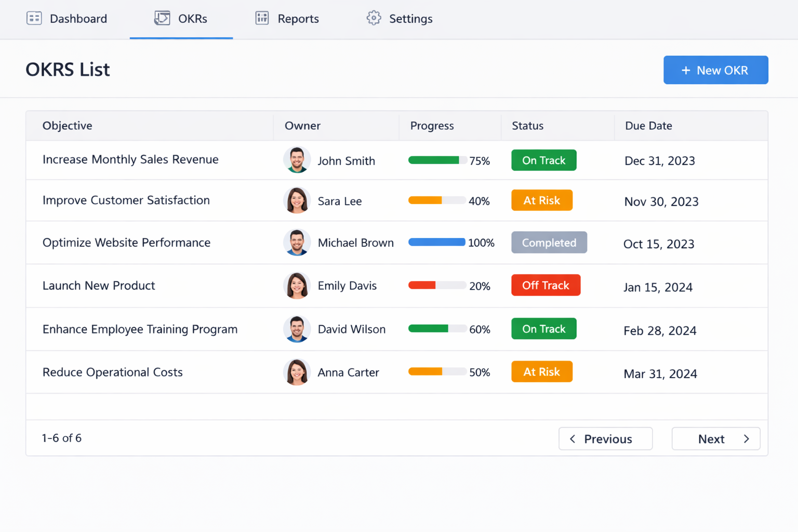The image size is (798, 532).
Task: Click Emily Davis's 20% progress bar
Action: 437,285
